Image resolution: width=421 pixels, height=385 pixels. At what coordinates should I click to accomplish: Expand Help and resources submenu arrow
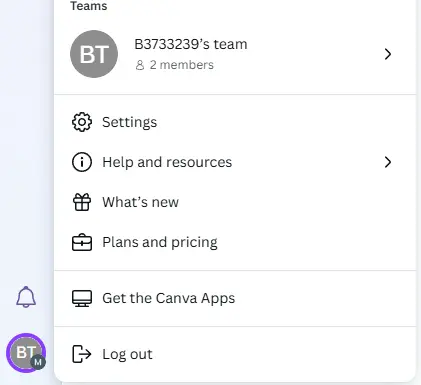coord(387,162)
